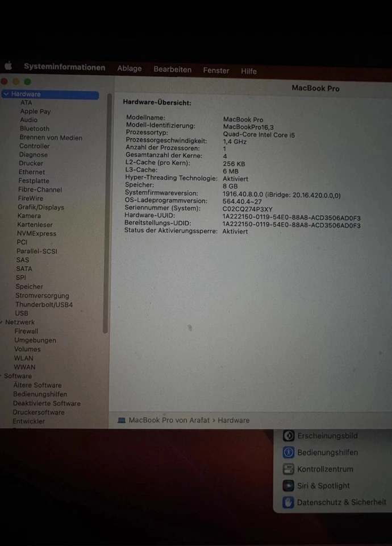392x546 pixels.
Task: Open the Hilfe menu
Action: [249, 71]
